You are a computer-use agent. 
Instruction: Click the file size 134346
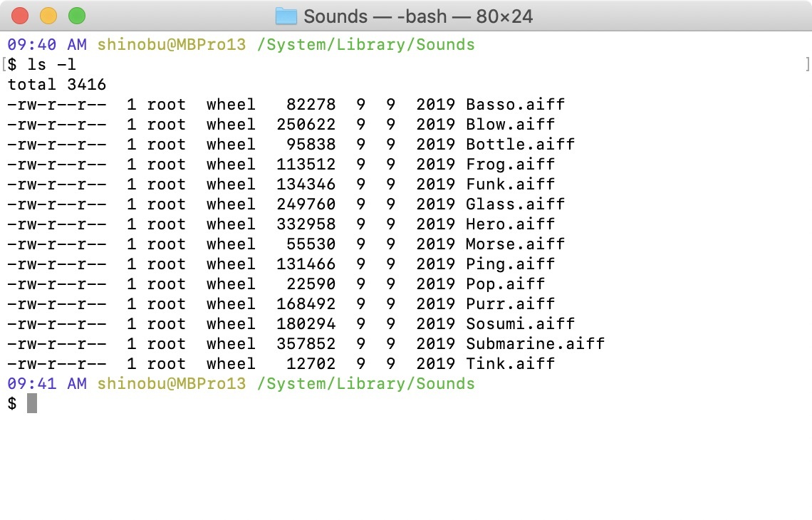(306, 184)
